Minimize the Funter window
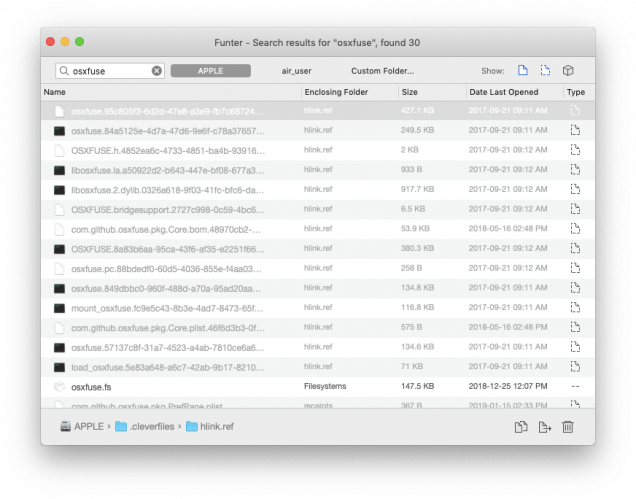The width and height of the screenshot is (636, 499). pos(65,42)
